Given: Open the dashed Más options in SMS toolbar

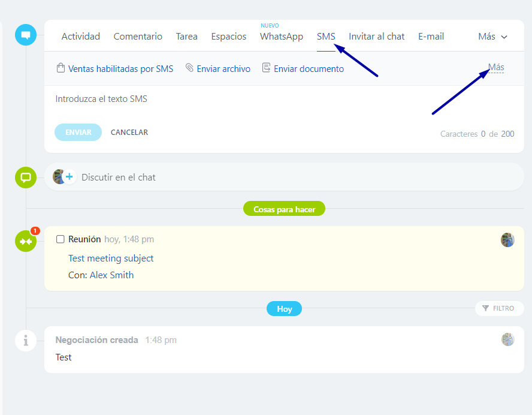Looking at the screenshot, I should click(x=495, y=67).
